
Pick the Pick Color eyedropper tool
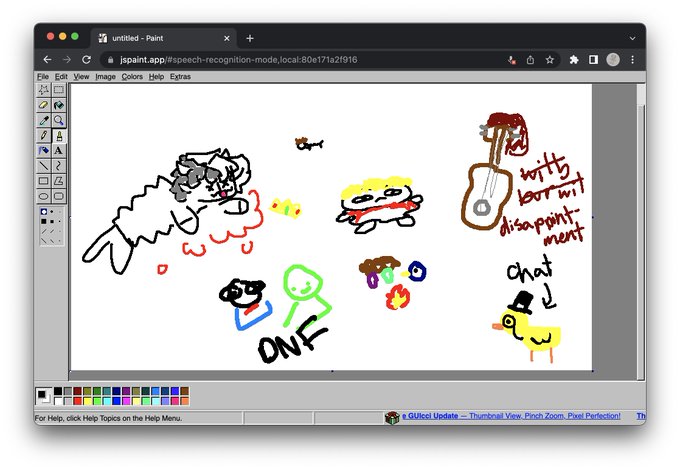[x=43, y=120]
